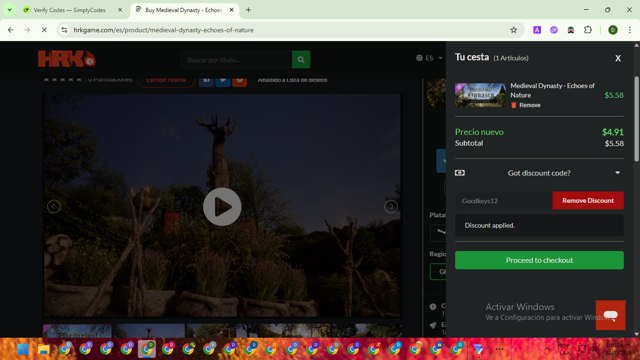Stop loading the page
This screenshot has width=640, height=360.
[x=44, y=30]
